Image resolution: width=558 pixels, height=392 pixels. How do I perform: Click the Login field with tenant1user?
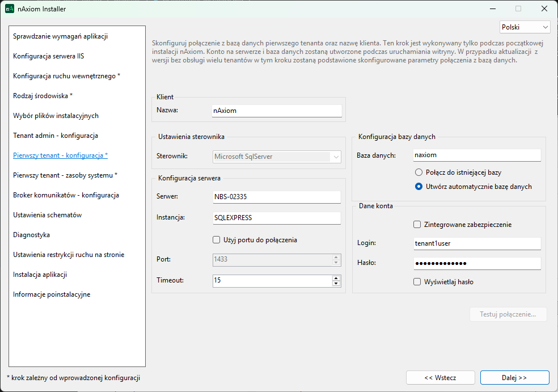pos(477,243)
